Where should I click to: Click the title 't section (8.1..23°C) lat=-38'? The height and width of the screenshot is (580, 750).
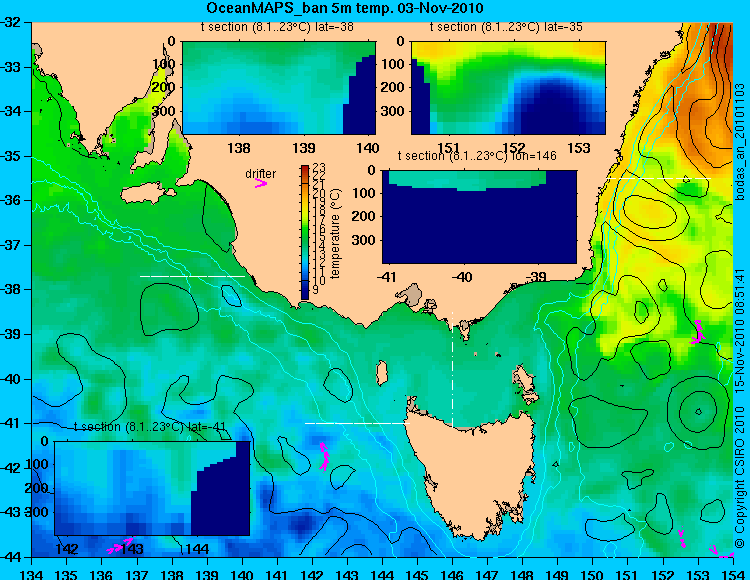[x=276, y=27]
